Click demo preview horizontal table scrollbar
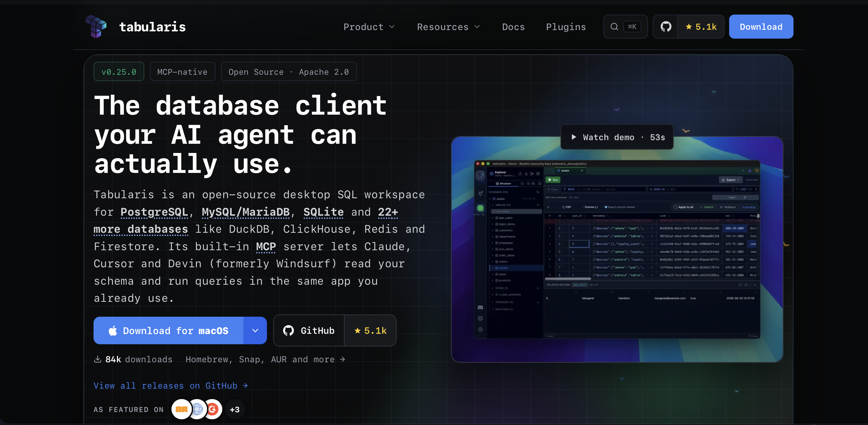This screenshot has height=425, width=868. 568,279
